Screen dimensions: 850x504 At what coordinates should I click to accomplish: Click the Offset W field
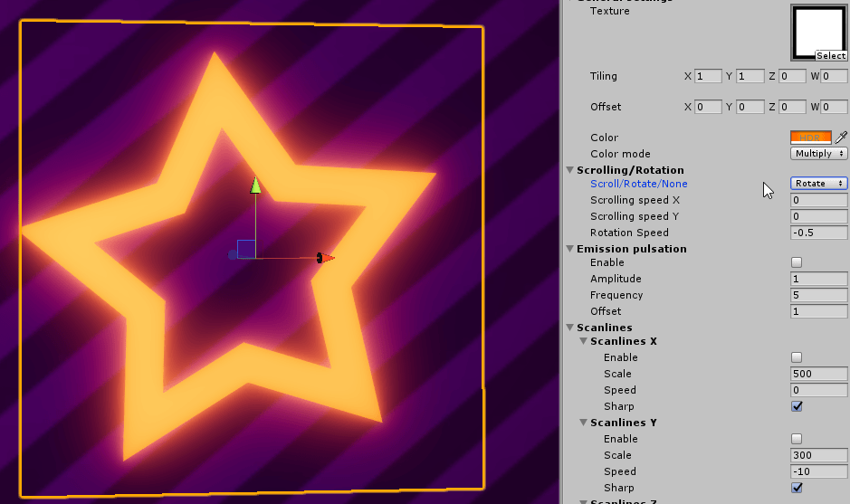[x=834, y=107]
